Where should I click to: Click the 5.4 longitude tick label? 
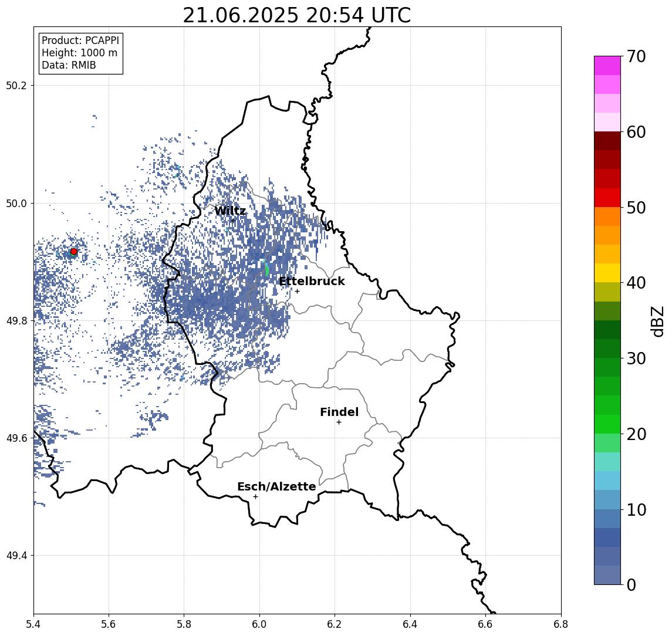click(33, 624)
